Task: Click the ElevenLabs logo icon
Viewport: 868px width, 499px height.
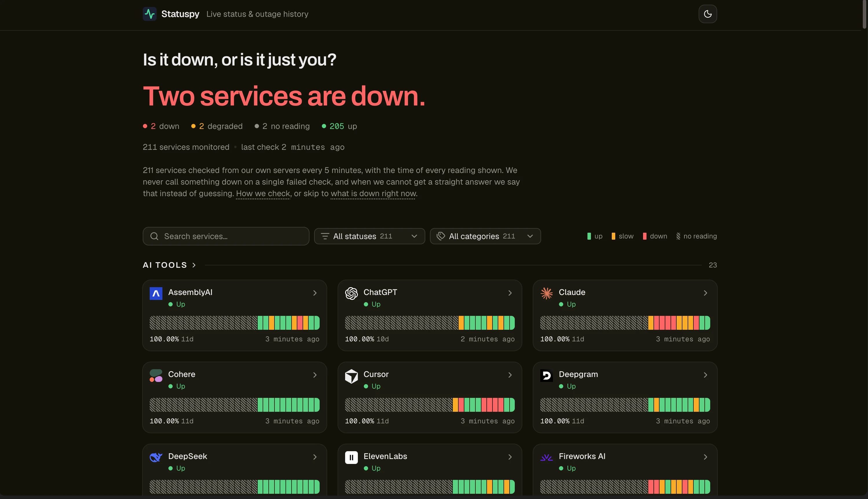Action: tap(351, 458)
